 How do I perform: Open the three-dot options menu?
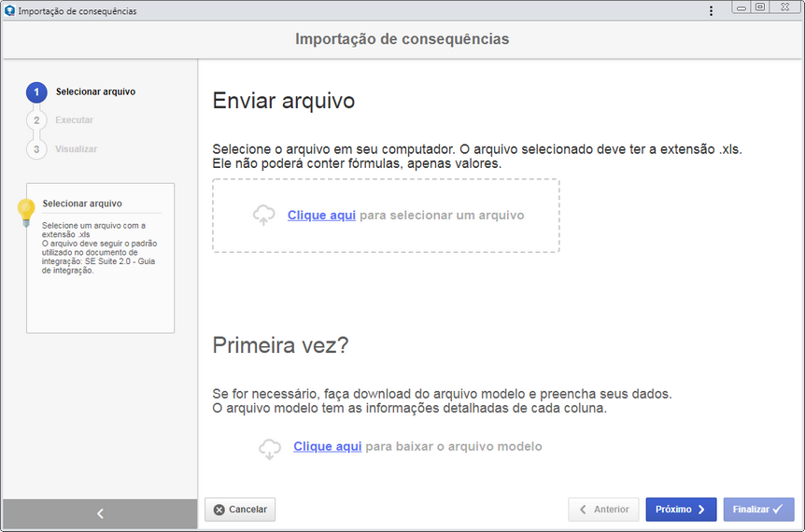tap(711, 11)
